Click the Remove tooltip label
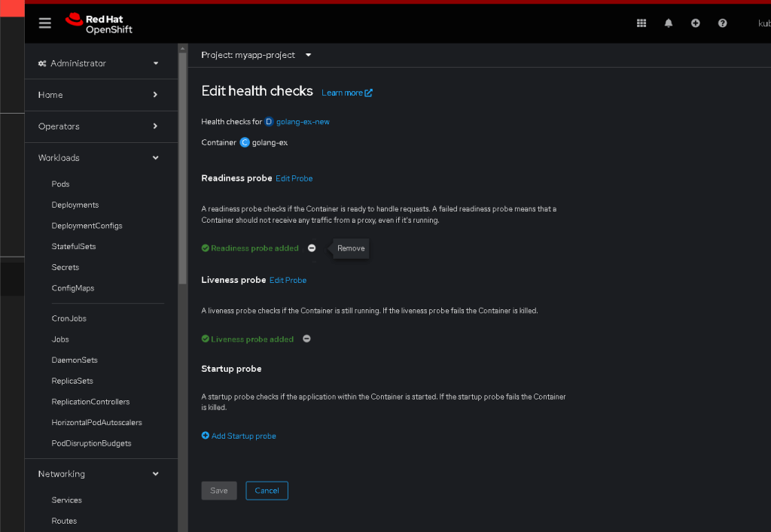The image size is (771, 532). point(351,248)
